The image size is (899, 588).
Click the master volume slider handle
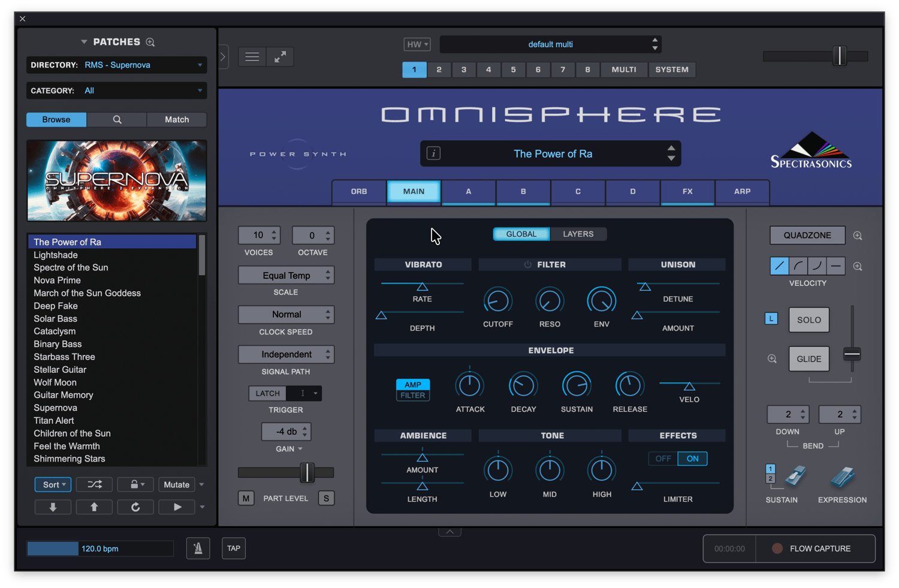[x=840, y=56]
